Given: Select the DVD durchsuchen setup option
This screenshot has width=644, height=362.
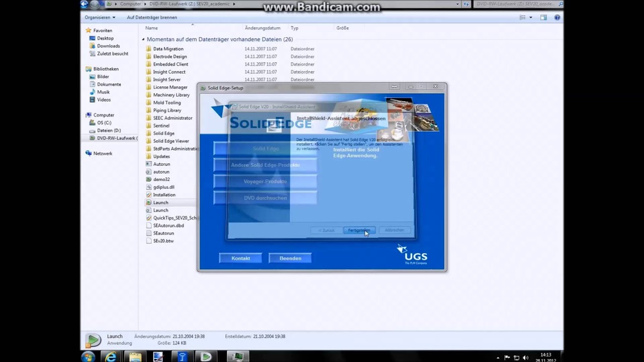Looking at the screenshot, I should 265,198.
